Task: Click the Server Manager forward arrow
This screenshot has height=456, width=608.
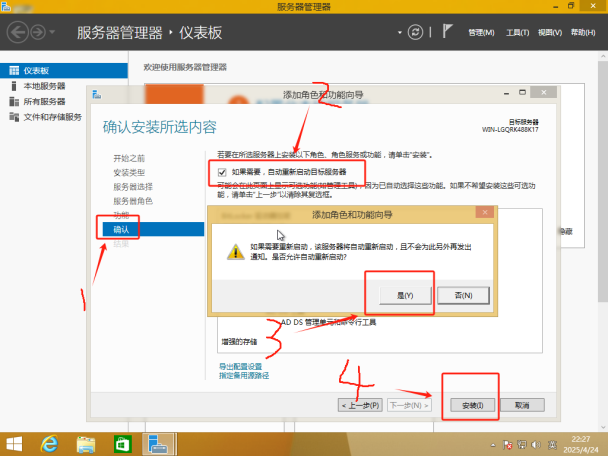Action: tap(38, 32)
